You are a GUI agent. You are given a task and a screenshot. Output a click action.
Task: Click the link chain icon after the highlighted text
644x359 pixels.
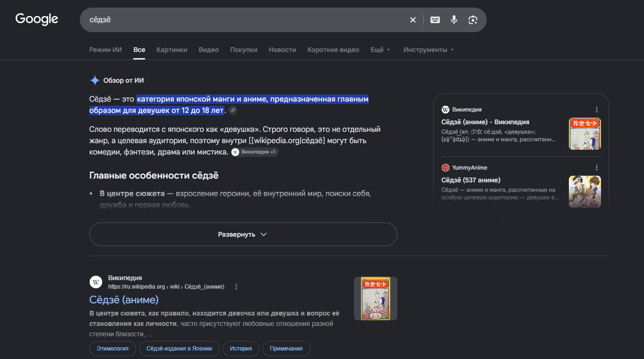232,111
